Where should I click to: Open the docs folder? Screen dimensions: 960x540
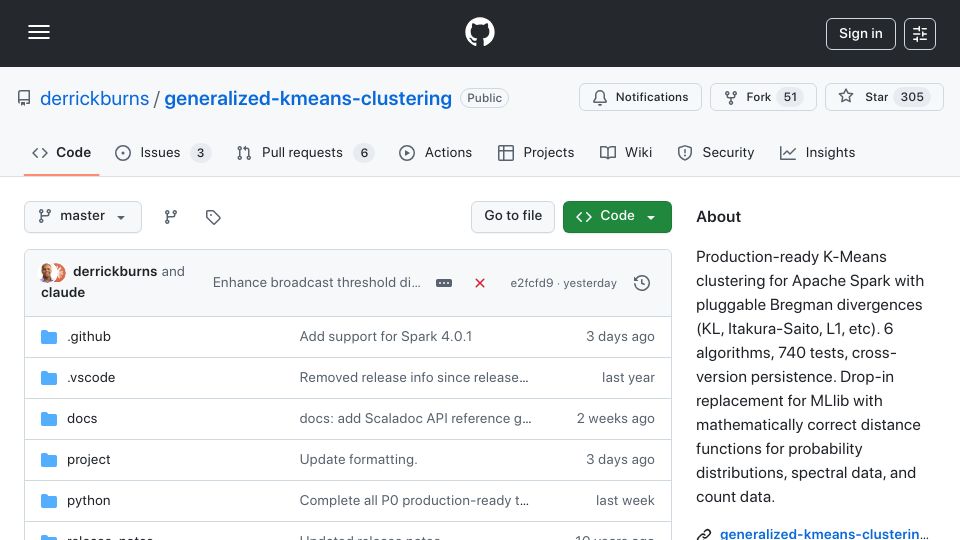[x=82, y=418]
